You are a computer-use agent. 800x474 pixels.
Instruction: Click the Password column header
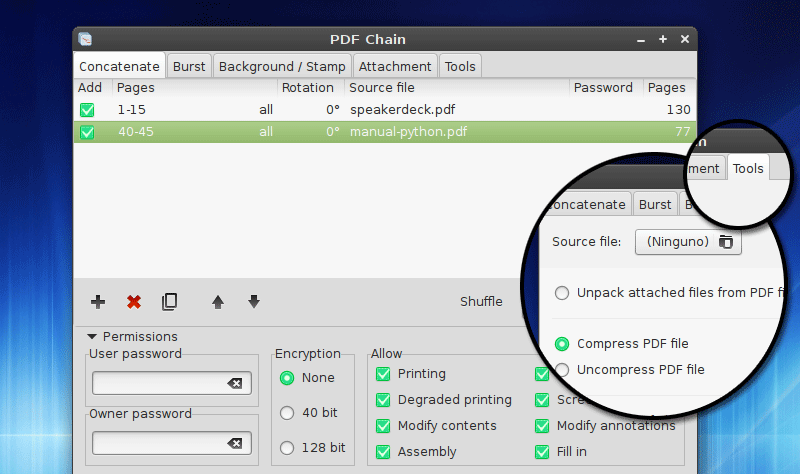click(606, 88)
